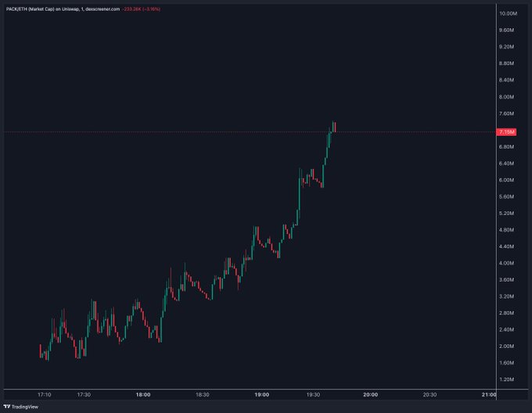Click the 4.00M price axis label
This screenshot has height=413, width=532.
click(x=506, y=263)
